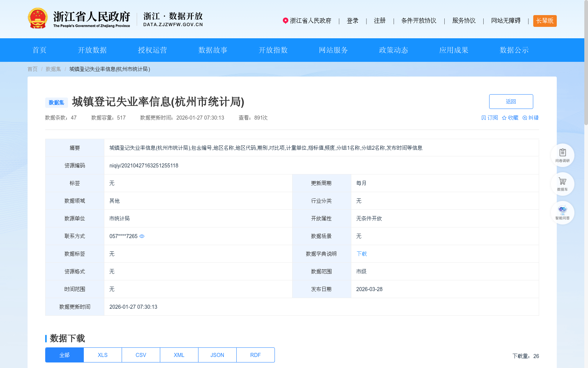This screenshot has height=368, width=588.
Task: Select the JSON download format tab
Action: (x=217, y=355)
